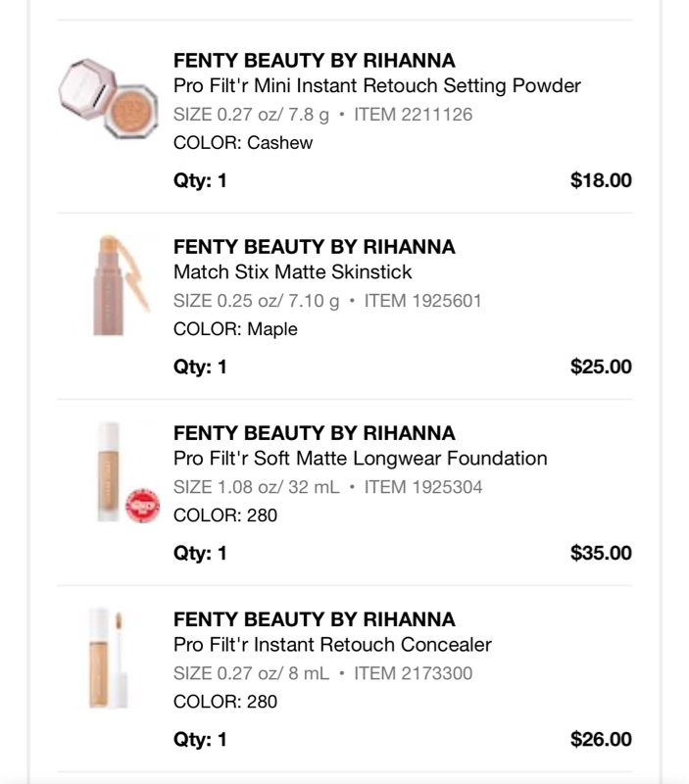Viewport: 689px width, 784px height.
Task: Click the $26.00 concealer price
Action: [601, 739]
